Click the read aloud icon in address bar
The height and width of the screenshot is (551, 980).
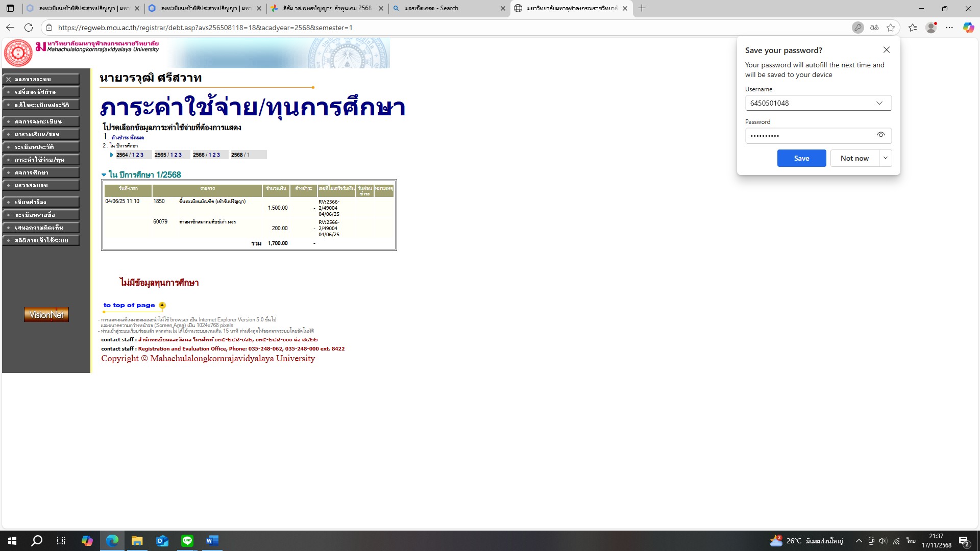pos(874,28)
